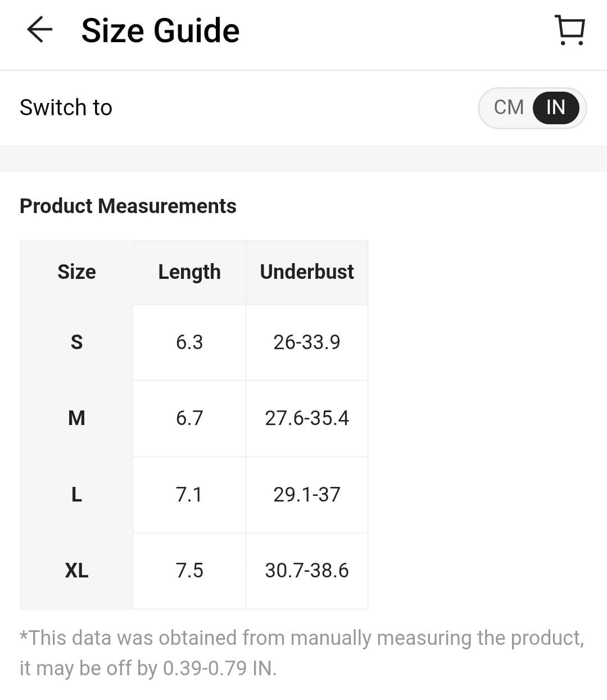The image size is (607, 700).
Task: Tap the Product Measurements heading
Action: (x=128, y=206)
